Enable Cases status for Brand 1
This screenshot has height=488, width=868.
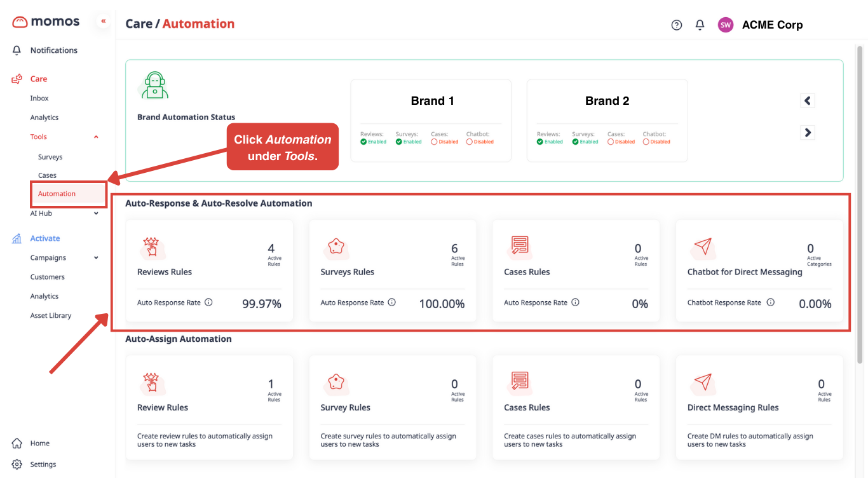pos(444,141)
